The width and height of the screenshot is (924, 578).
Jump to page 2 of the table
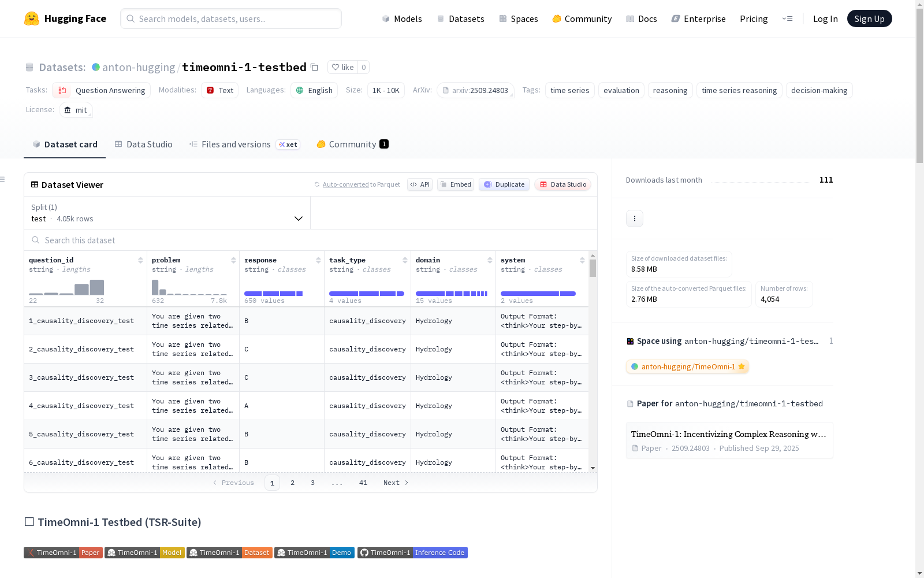point(292,483)
